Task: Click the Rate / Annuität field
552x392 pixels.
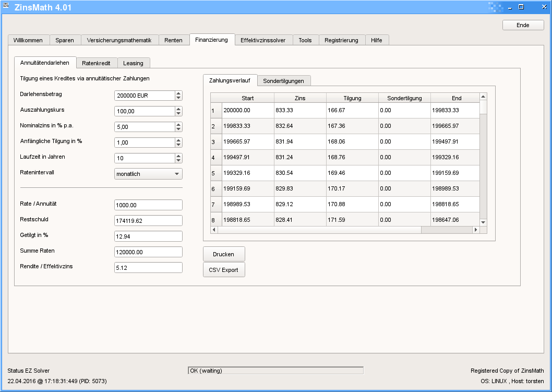Action: [x=148, y=205]
